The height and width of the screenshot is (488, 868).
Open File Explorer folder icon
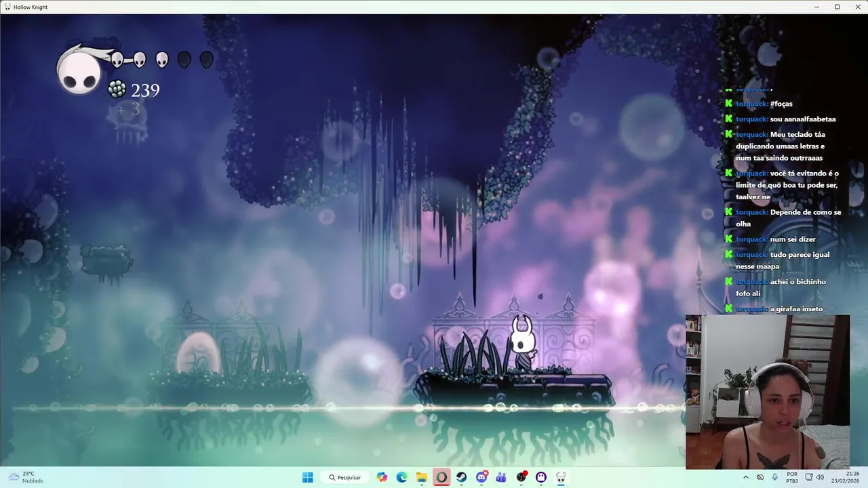point(421,477)
